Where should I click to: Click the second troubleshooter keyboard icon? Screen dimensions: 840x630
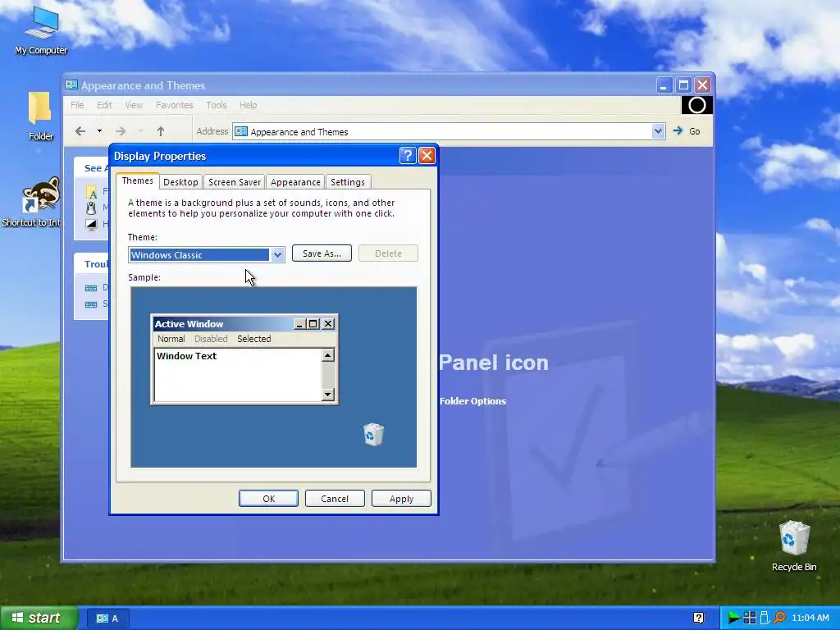91,304
